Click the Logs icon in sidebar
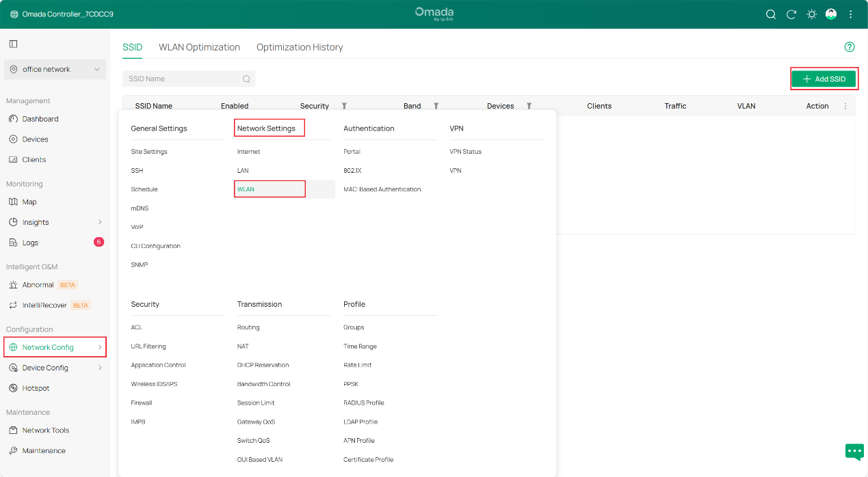Image resolution: width=868 pixels, height=477 pixels. tap(13, 243)
